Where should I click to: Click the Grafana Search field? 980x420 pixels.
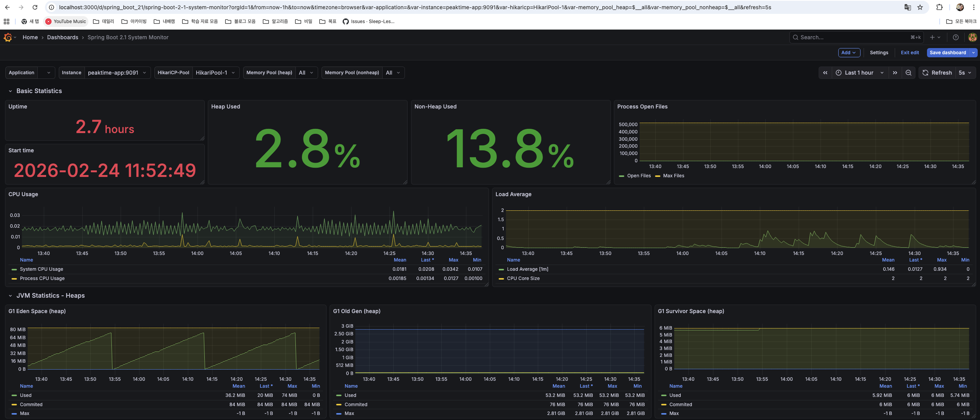click(x=856, y=37)
